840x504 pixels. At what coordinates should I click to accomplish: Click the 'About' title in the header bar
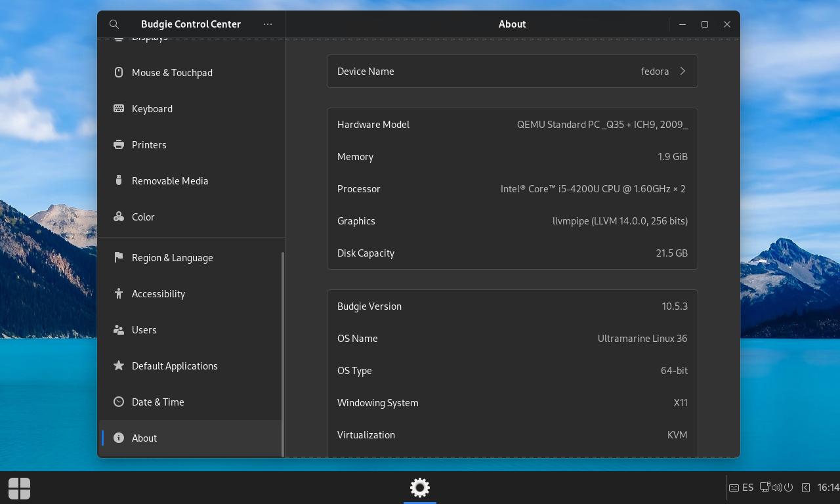point(512,24)
